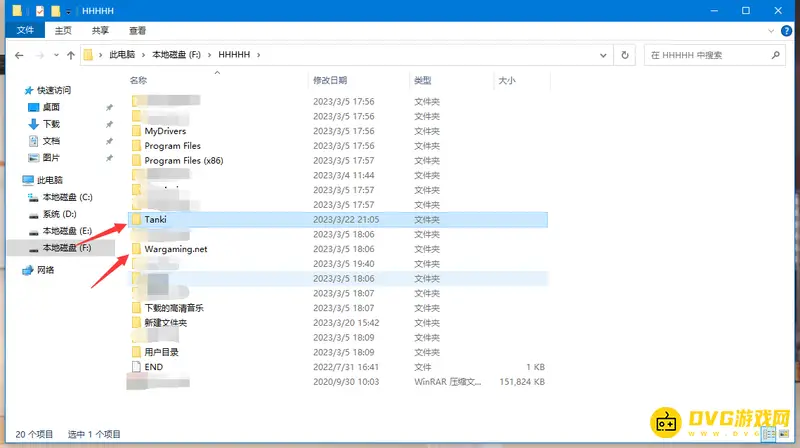Image resolution: width=800 pixels, height=448 pixels.
Task: Sort by the 名称 column header
Action: point(139,80)
